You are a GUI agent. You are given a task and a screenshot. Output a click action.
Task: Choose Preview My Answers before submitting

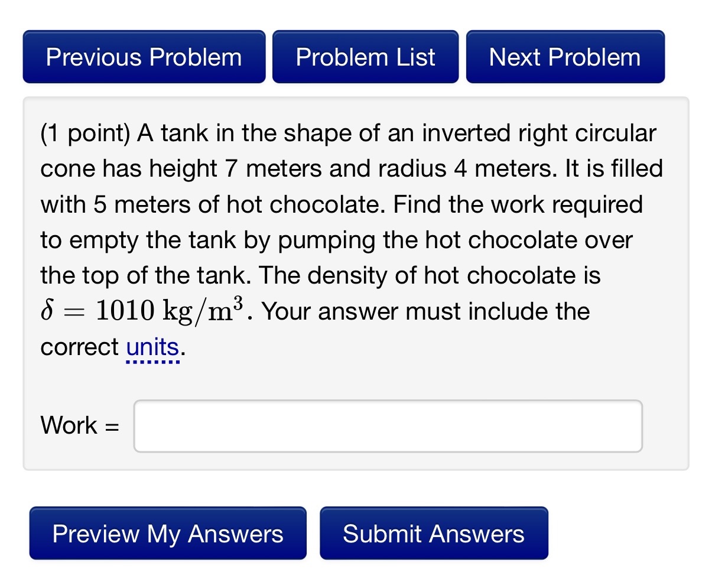[167, 534]
